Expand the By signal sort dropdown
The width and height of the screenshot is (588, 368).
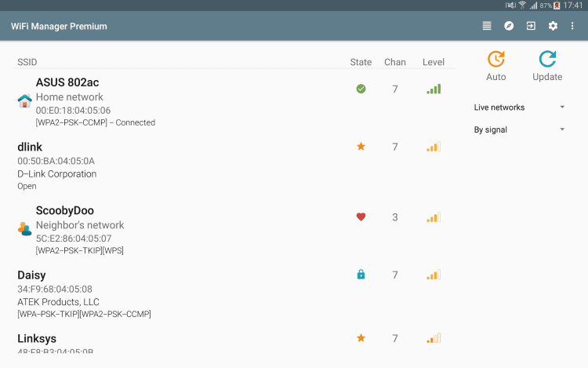(519, 129)
